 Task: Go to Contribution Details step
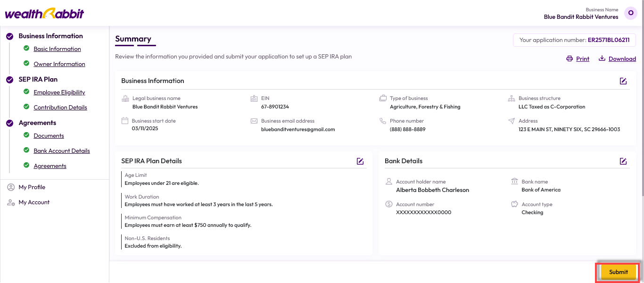click(x=60, y=108)
